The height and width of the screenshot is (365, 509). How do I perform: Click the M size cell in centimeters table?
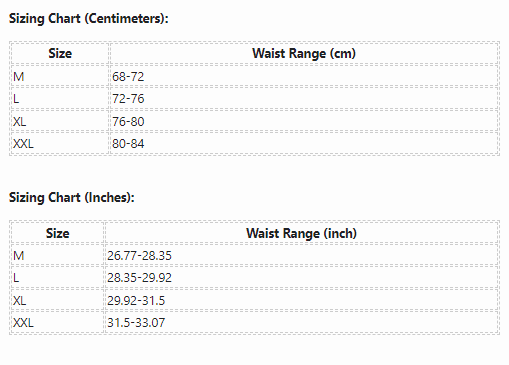click(x=60, y=76)
